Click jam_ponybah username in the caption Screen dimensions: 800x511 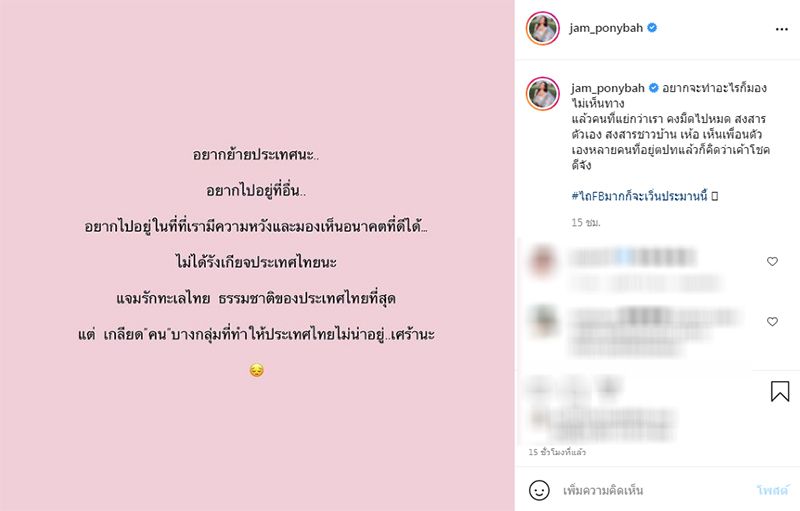click(x=608, y=88)
